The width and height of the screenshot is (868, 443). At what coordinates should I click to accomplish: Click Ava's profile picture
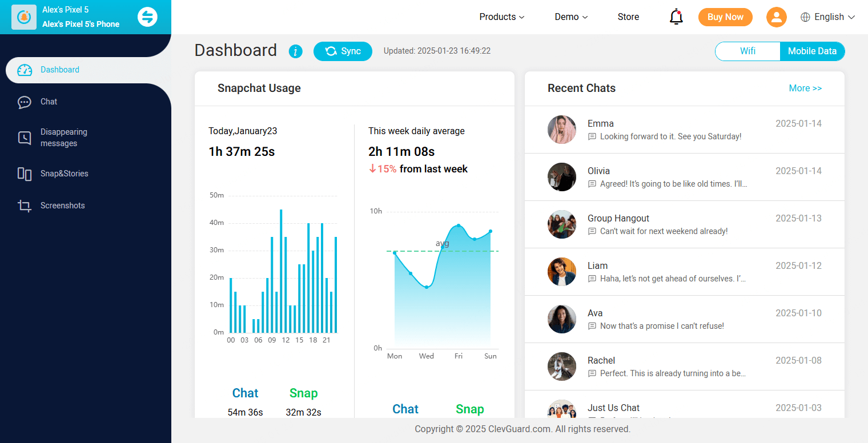[x=562, y=319]
